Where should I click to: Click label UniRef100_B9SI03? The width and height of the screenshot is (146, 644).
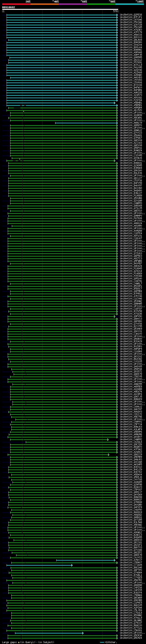131,37
